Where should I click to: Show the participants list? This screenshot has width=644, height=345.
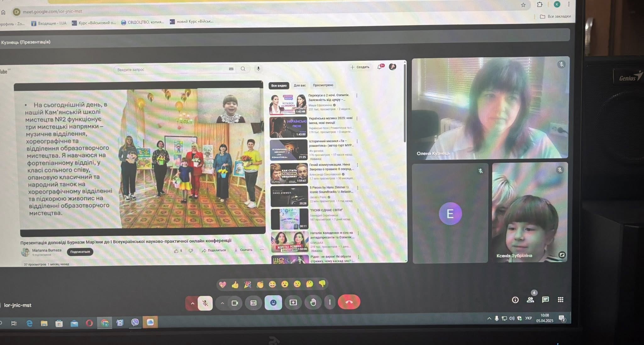click(x=530, y=300)
